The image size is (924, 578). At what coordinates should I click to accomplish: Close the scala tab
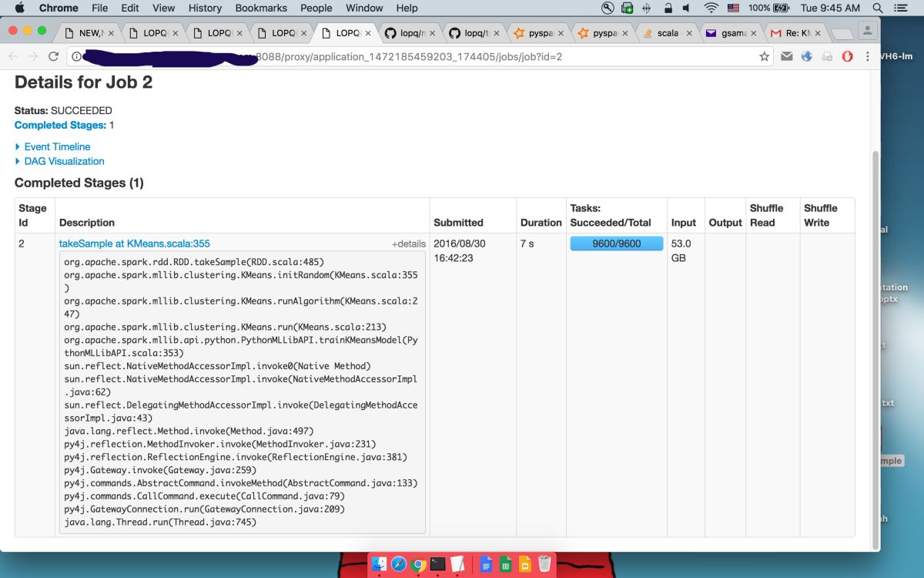(688, 33)
